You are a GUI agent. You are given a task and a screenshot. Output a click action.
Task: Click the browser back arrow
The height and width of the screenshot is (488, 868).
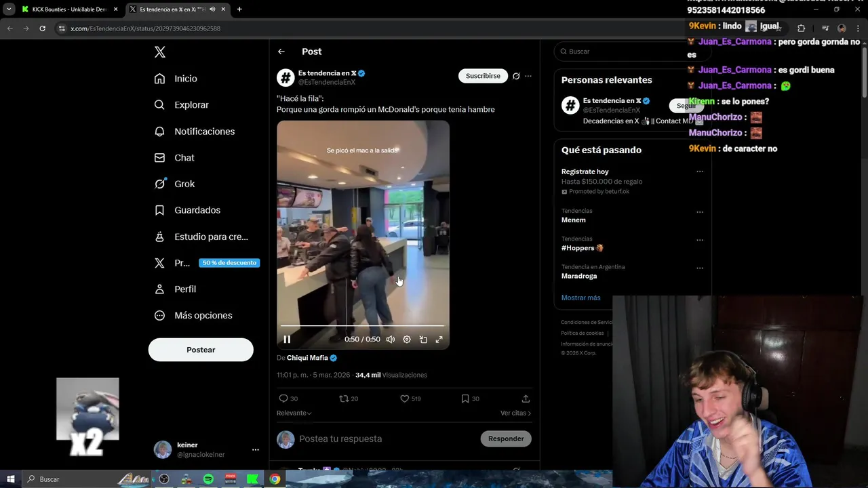point(10,28)
